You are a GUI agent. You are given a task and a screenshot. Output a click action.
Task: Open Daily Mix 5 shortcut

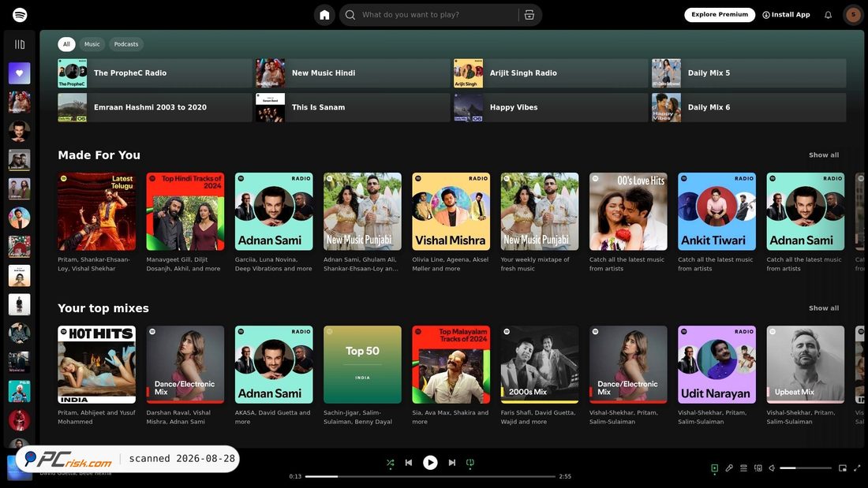749,73
